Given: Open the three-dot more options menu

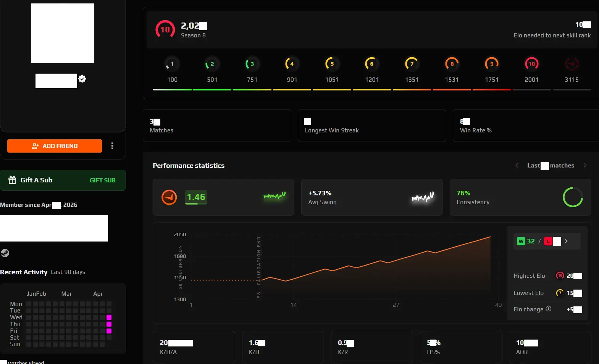Looking at the screenshot, I should [x=112, y=146].
